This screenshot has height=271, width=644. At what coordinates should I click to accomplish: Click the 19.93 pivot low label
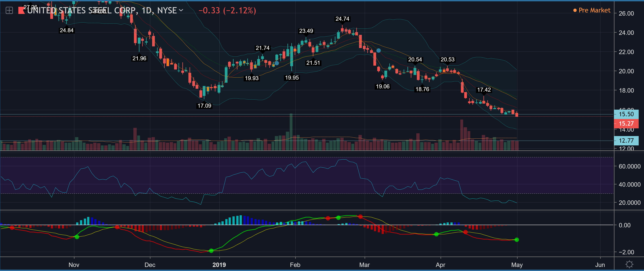252,78
